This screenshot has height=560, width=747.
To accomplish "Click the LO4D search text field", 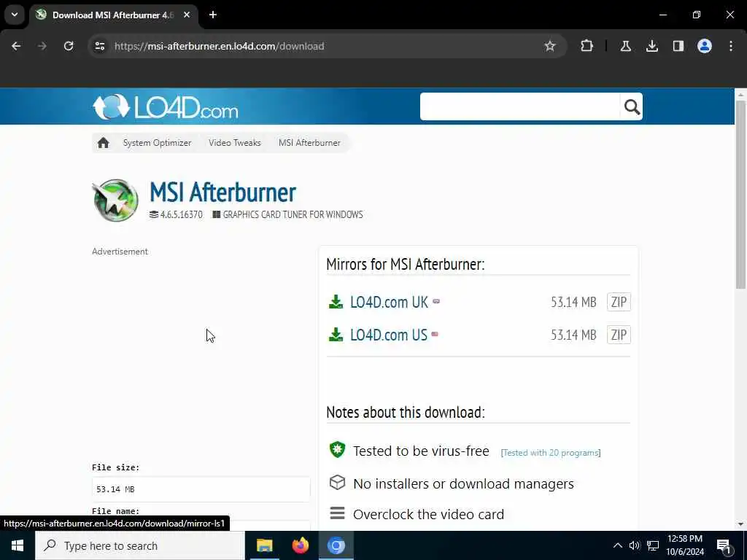I will click(x=519, y=106).
